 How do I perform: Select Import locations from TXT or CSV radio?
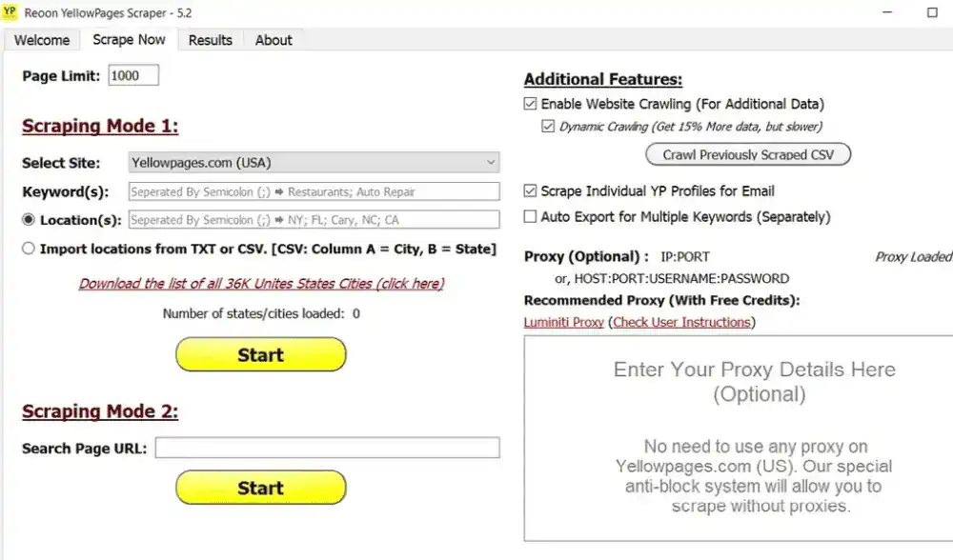29,249
